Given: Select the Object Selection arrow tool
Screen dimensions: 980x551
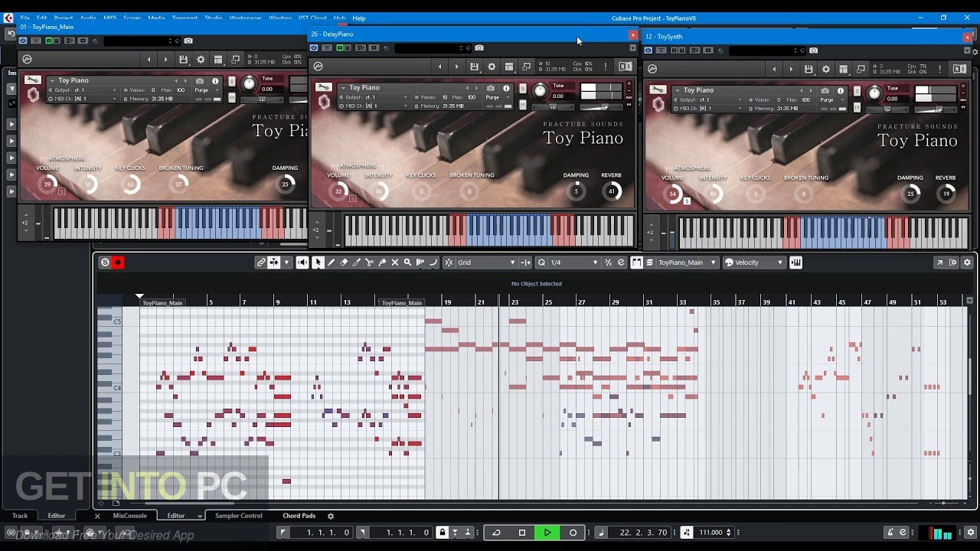Looking at the screenshot, I should [318, 262].
